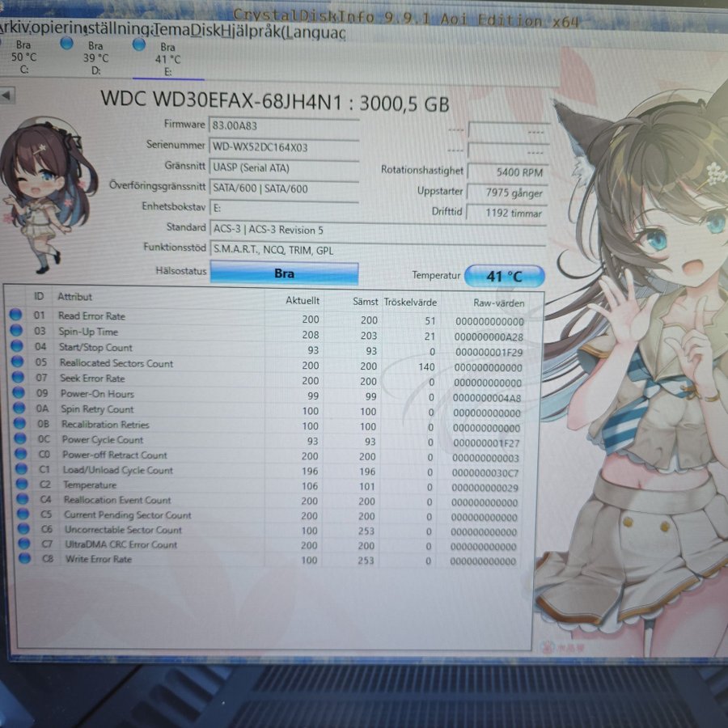Click the Standard field ACS-3 Revision 5
Viewport: 728px width, 728px height.
click(x=378, y=230)
